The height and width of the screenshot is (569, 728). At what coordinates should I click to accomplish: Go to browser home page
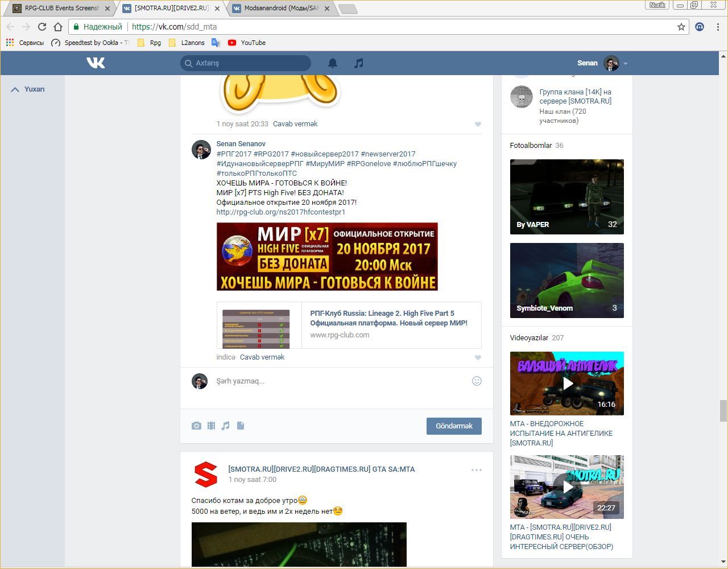coord(58,27)
